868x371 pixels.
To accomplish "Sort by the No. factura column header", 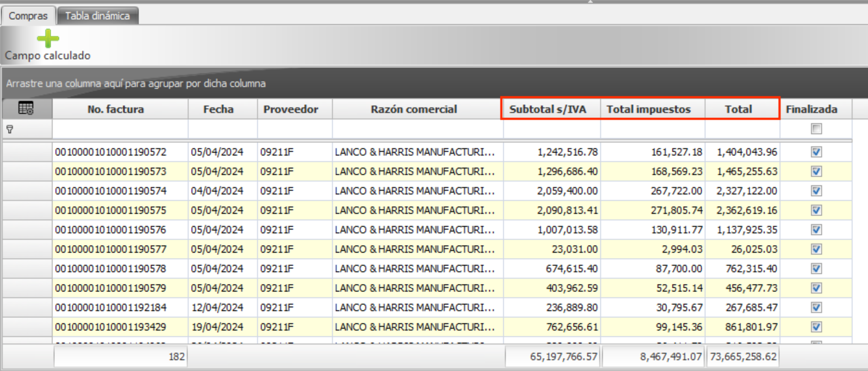I will [x=115, y=109].
